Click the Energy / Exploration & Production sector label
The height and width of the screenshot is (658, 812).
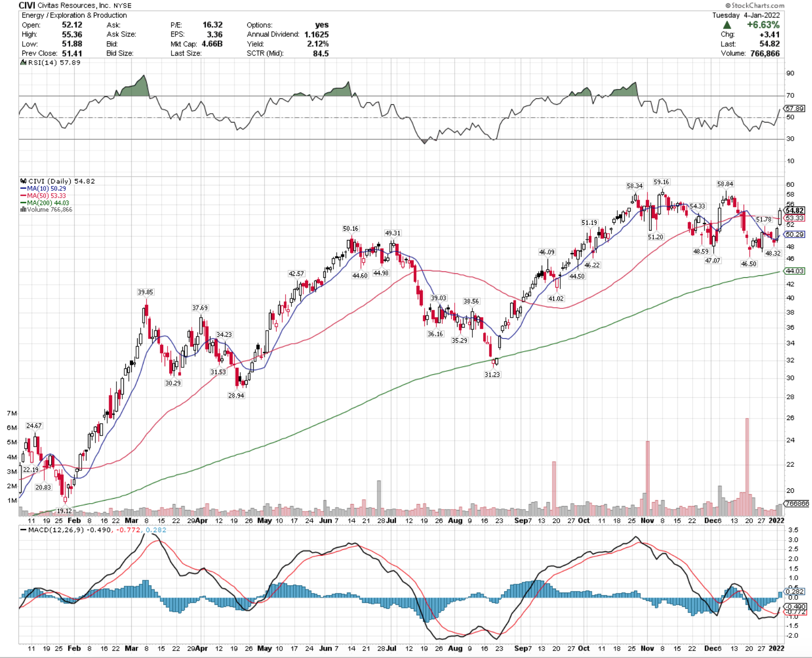click(x=74, y=15)
